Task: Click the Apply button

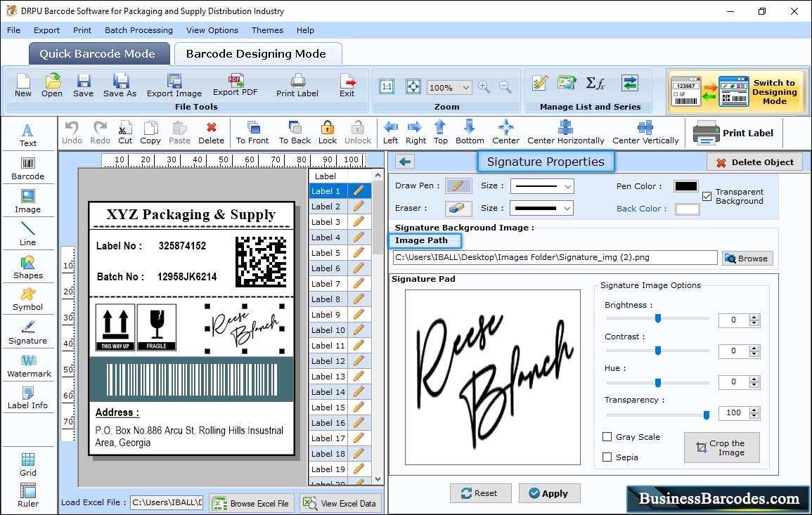Action: point(549,493)
